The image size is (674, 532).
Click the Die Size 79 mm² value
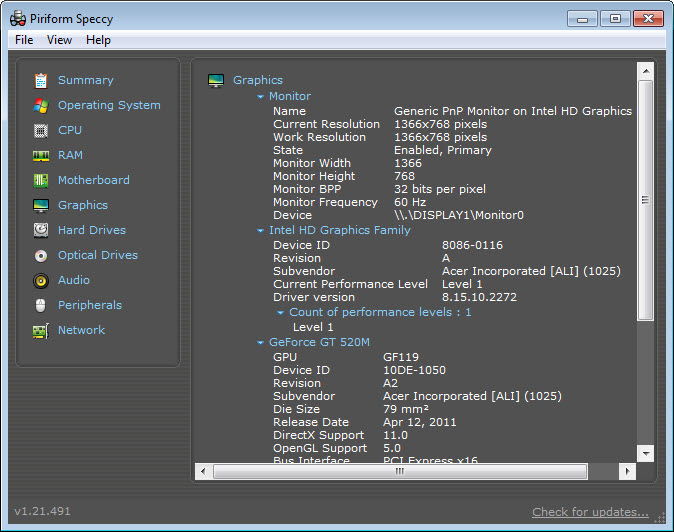(406, 409)
